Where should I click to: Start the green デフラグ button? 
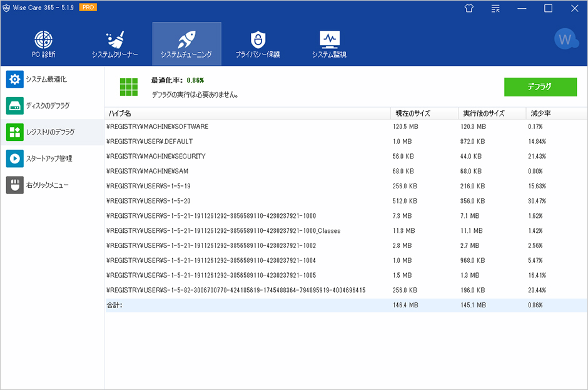click(540, 87)
